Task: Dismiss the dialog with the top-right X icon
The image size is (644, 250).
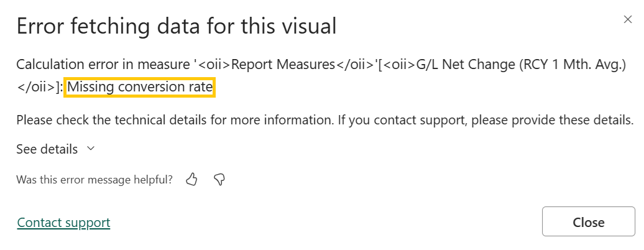Action: 628,20
